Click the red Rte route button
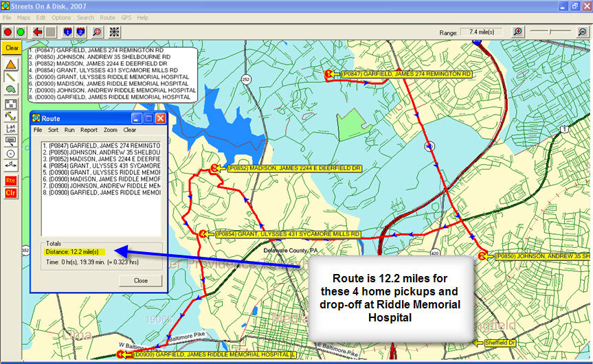Screen dimensions: 593x364 10,181
